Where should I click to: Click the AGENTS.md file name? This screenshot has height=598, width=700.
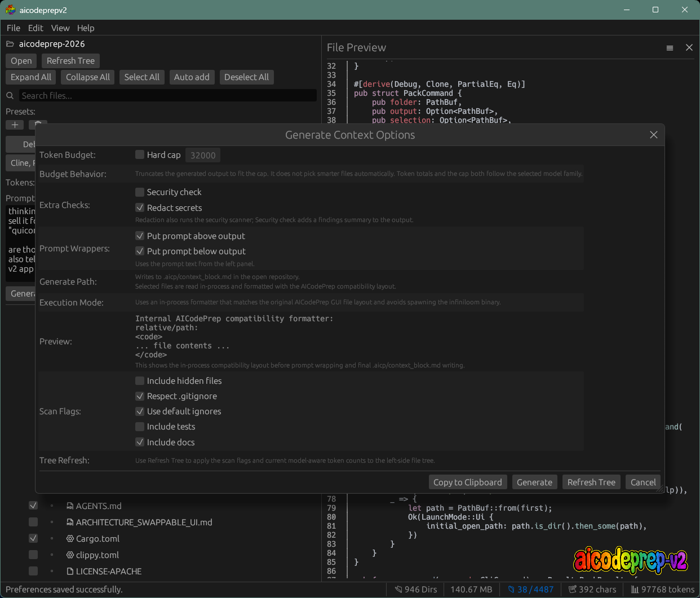click(x=99, y=506)
